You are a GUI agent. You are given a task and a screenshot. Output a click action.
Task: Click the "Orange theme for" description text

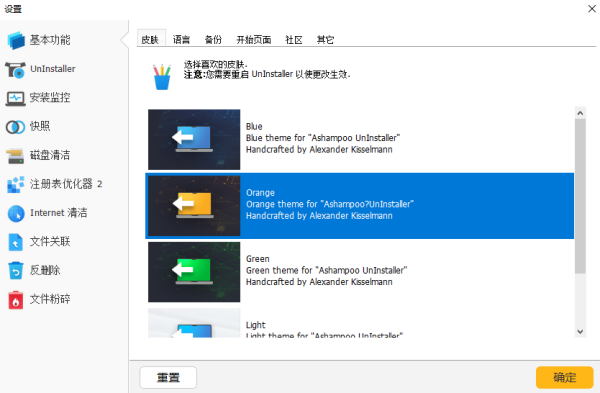[330, 204]
